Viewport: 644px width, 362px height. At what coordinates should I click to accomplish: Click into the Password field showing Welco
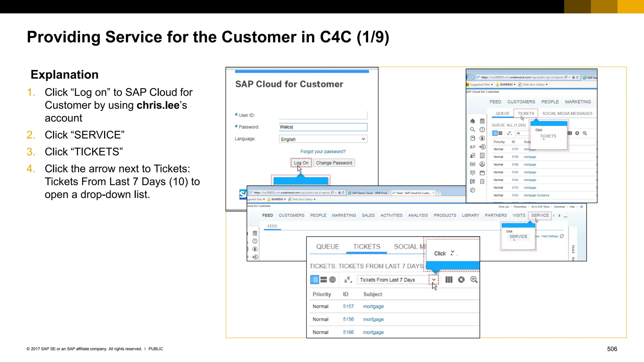[323, 127]
